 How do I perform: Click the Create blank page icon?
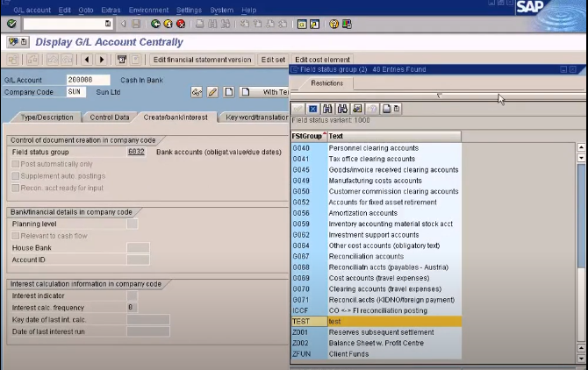tap(229, 92)
